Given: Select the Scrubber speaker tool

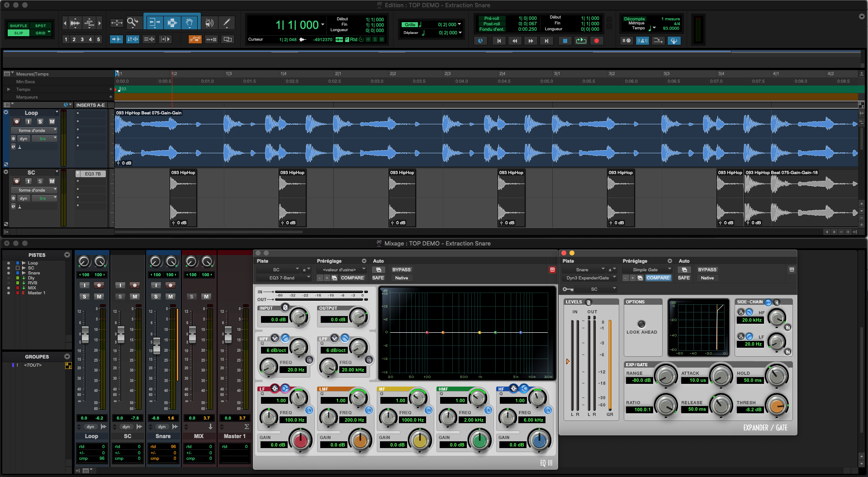Looking at the screenshot, I should (209, 22).
